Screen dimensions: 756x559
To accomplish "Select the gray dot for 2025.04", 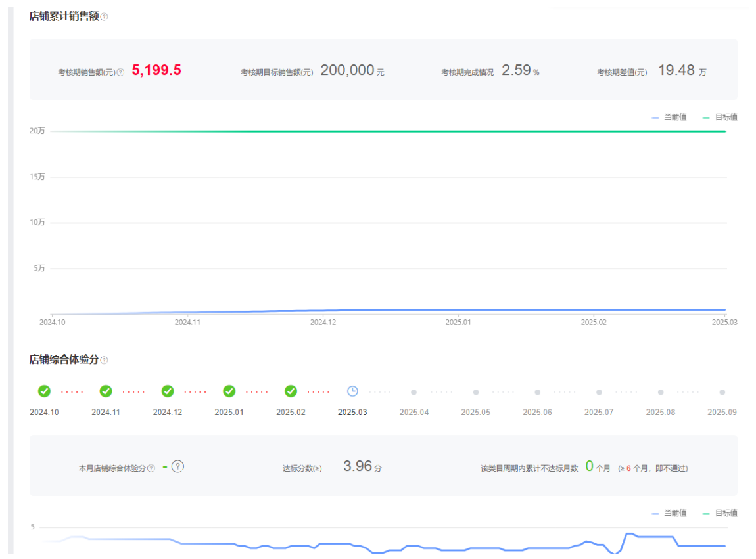I will tap(413, 392).
